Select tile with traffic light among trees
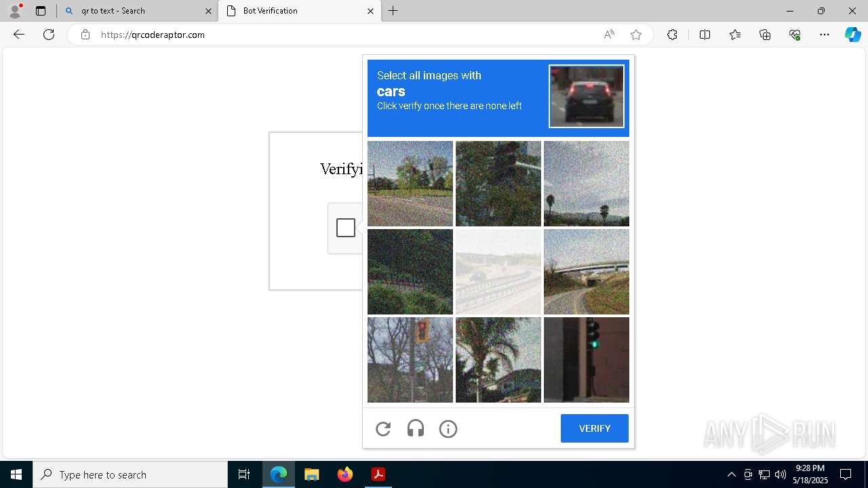868x488 pixels. point(498,184)
